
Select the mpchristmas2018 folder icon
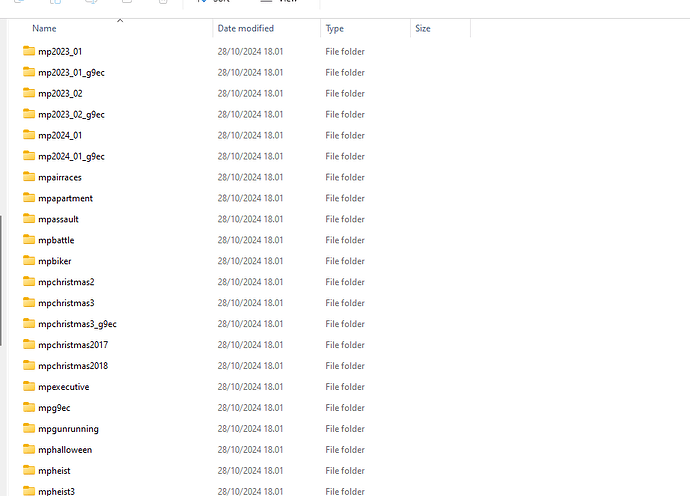coord(29,365)
